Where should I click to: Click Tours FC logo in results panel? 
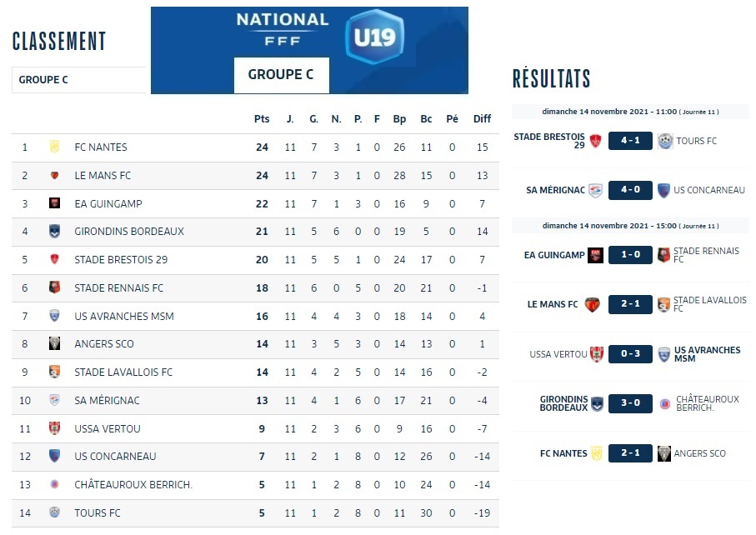[x=664, y=141]
